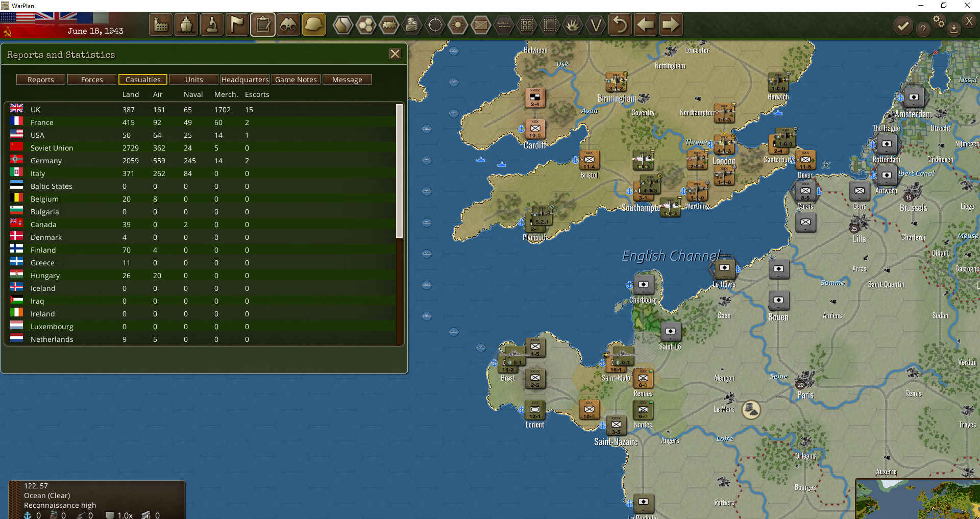Screen dimensions: 980x519
Task: Click UK merchant losses value 1702
Action: (x=223, y=110)
